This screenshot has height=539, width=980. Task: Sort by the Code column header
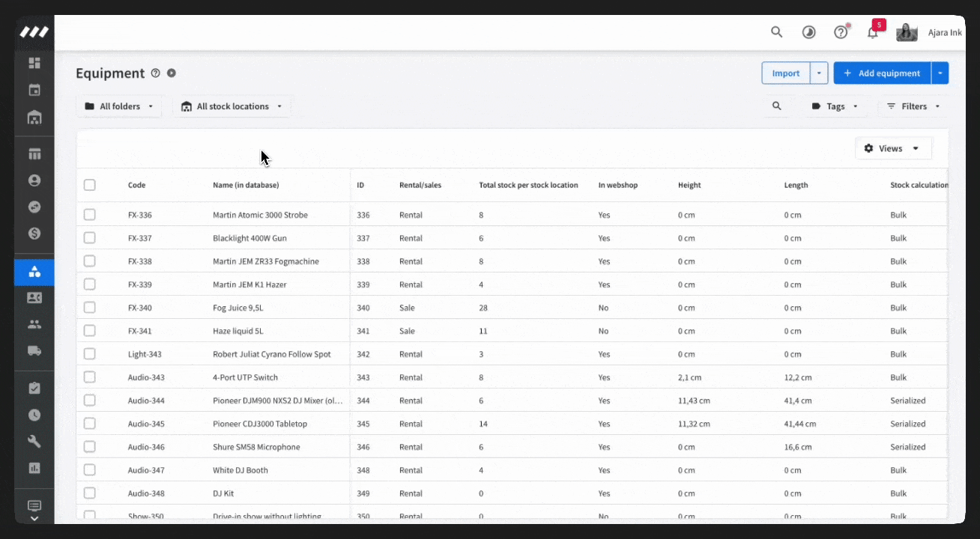(136, 185)
